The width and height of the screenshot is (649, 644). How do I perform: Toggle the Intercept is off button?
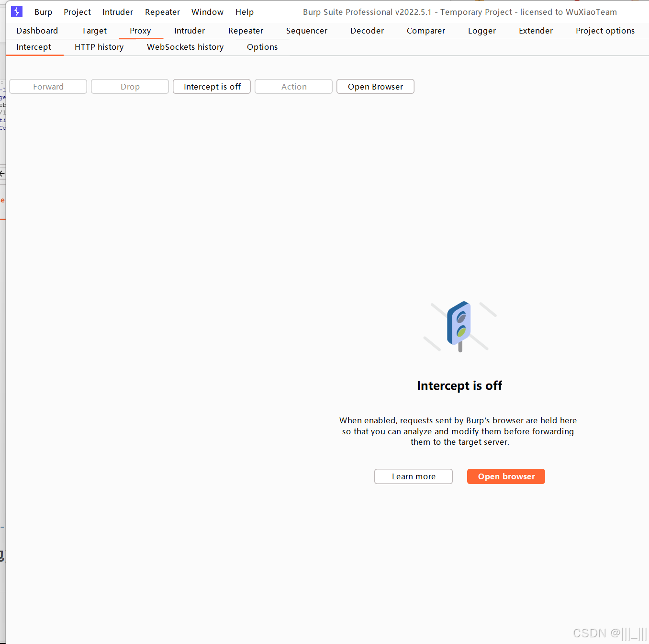point(212,87)
